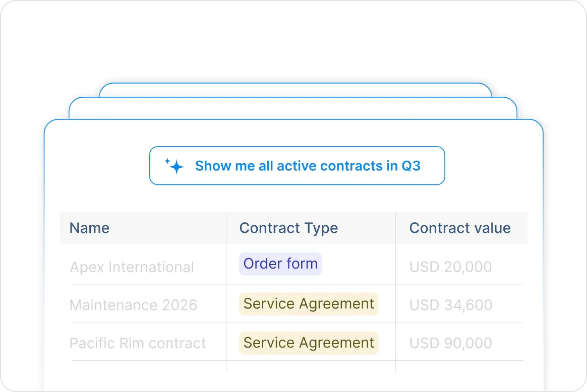The width and height of the screenshot is (587, 392).
Task: Bring the rearmost stacked card forward
Action: pos(296,90)
